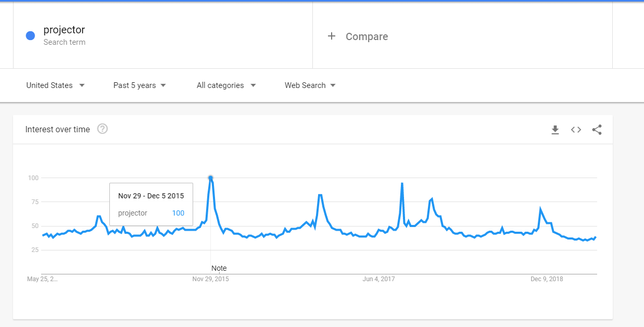The width and height of the screenshot is (644, 327).
Task: Expand the Past 5 years time range dropdown
Action: coord(140,85)
